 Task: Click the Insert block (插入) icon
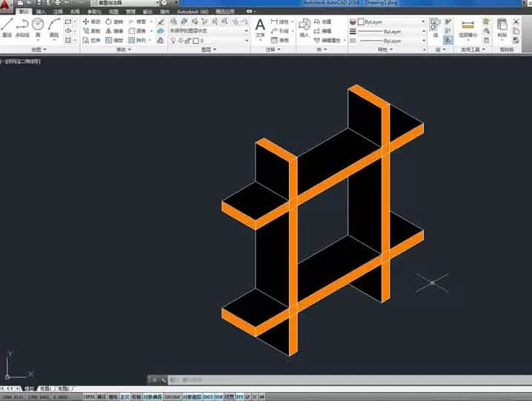click(304, 27)
